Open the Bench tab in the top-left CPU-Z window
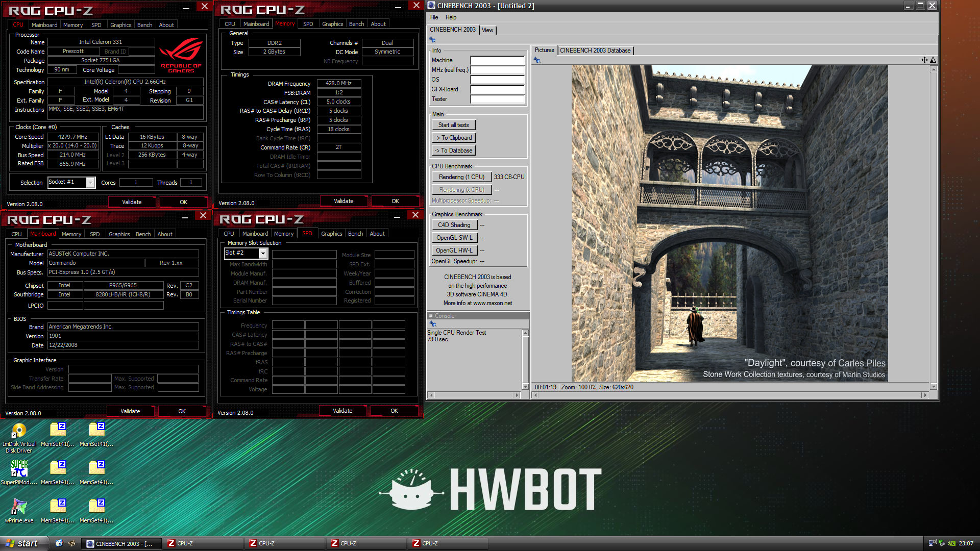980x551 pixels. click(144, 25)
